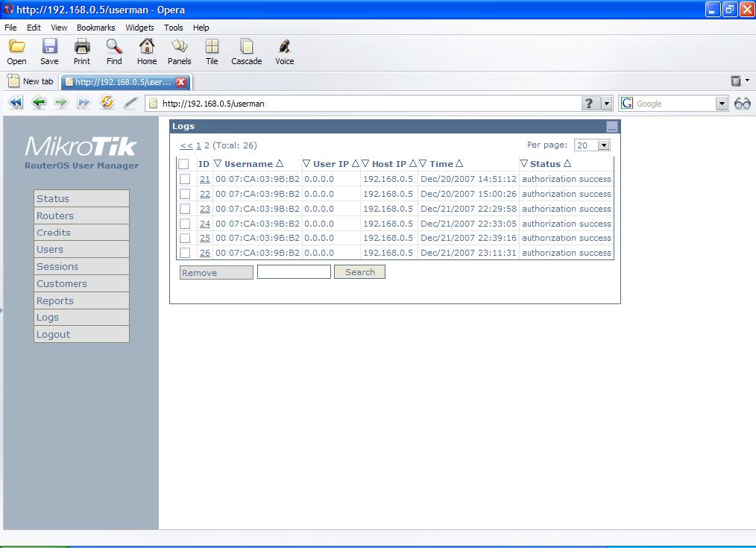
Task: Open the Status sidebar page
Action: coord(81,198)
